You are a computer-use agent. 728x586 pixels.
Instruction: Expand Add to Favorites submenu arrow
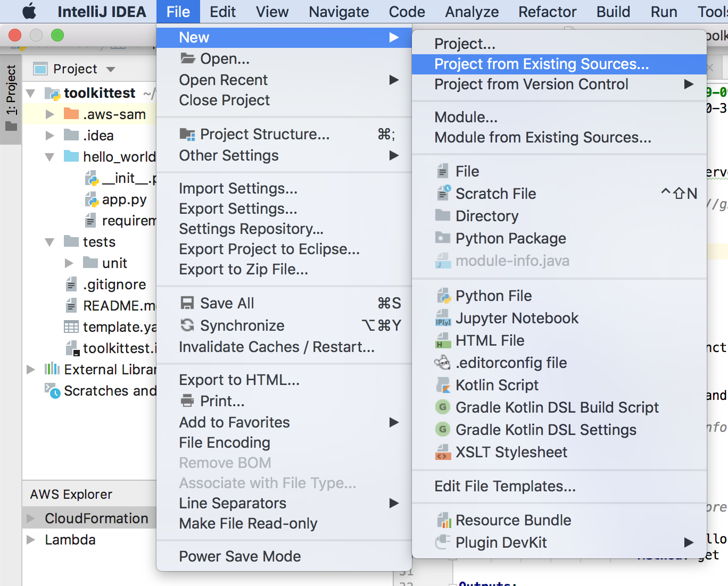[x=394, y=422]
